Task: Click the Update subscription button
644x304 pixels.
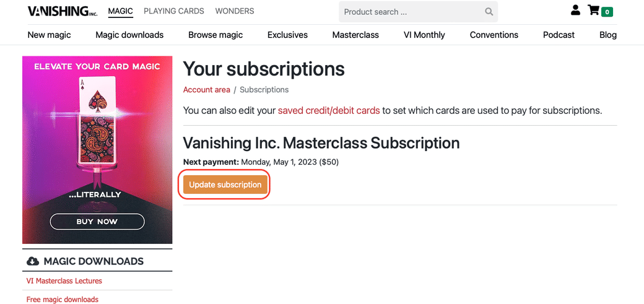Action: (x=225, y=185)
